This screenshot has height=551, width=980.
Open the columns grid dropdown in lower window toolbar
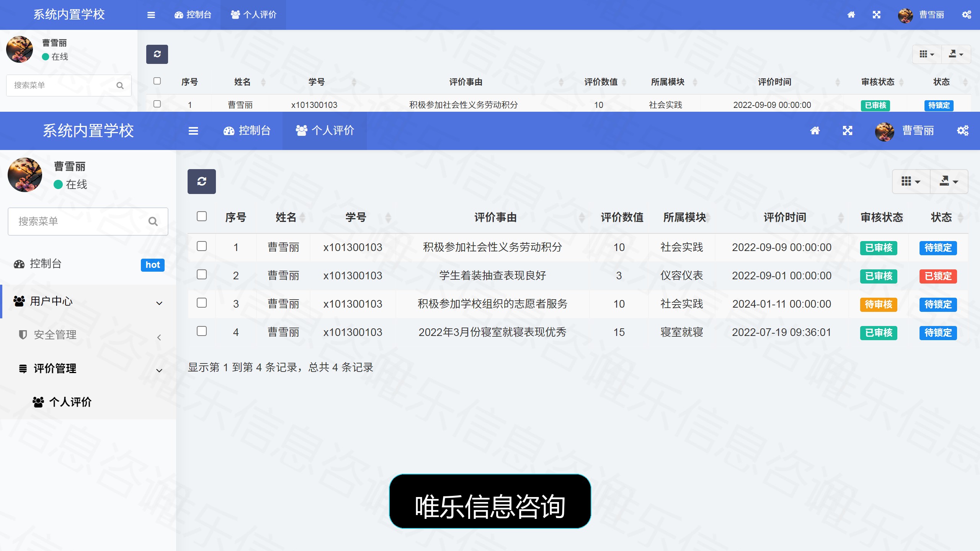coord(911,181)
